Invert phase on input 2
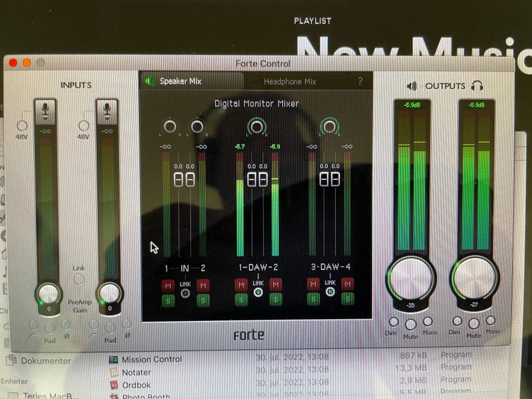The image size is (532, 399). point(126,324)
